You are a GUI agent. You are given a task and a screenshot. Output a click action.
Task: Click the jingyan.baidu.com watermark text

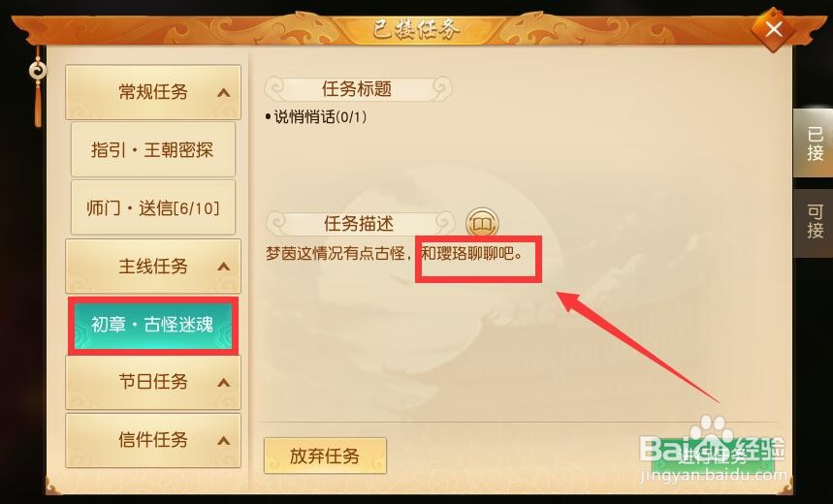point(713,475)
